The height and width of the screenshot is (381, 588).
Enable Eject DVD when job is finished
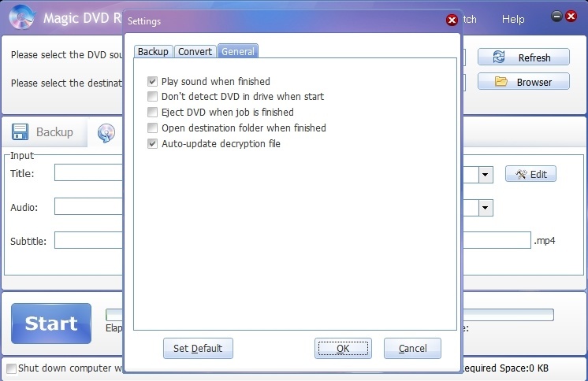tap(152, 112)
